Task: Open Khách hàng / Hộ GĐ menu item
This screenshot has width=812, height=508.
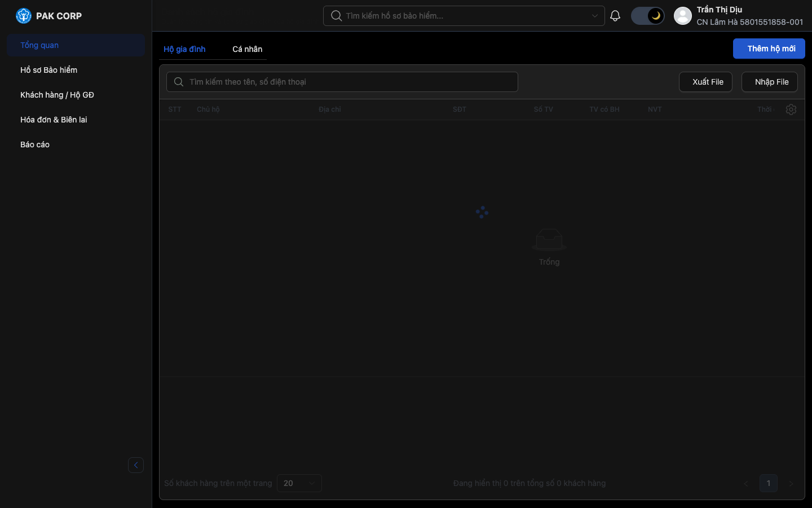Action: (76, 95)
